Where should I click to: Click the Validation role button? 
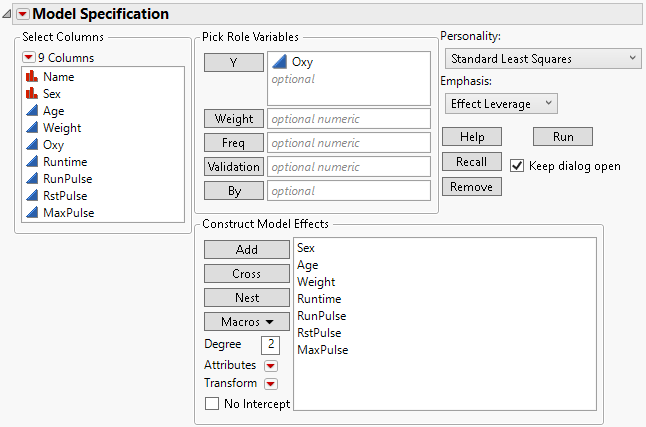pos(233,167)
